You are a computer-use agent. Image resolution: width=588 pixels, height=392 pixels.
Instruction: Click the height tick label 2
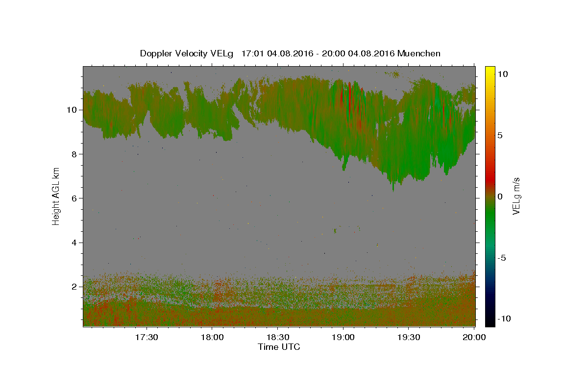click(x=75, y=287)
